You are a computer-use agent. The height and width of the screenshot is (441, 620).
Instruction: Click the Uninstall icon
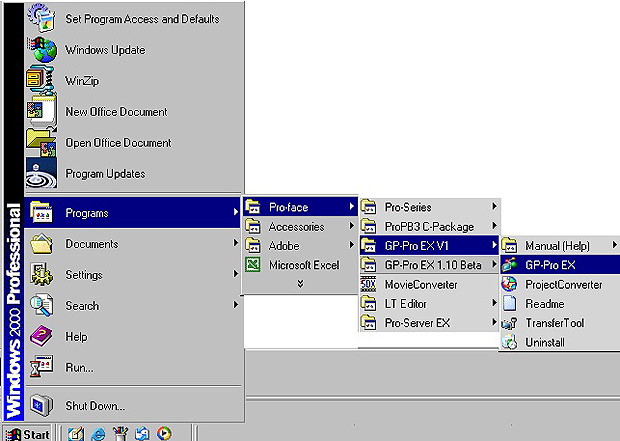point(509,342)
